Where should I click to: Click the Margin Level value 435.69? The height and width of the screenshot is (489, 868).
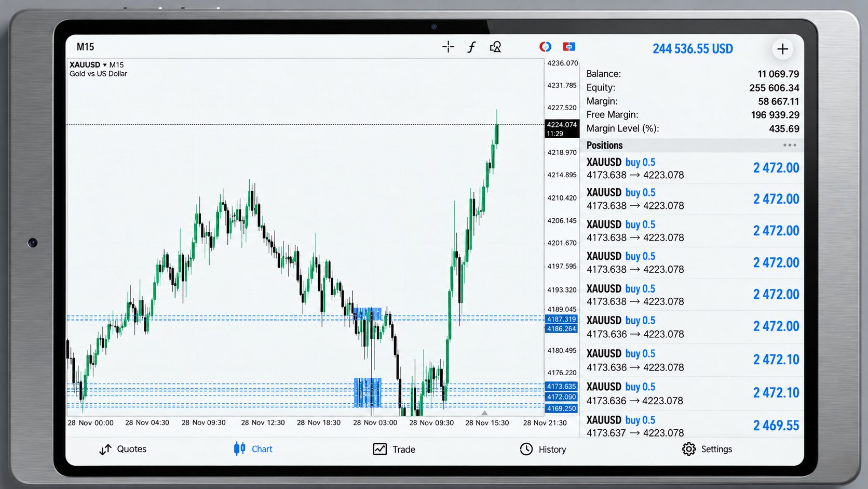[x=784, y=128]
